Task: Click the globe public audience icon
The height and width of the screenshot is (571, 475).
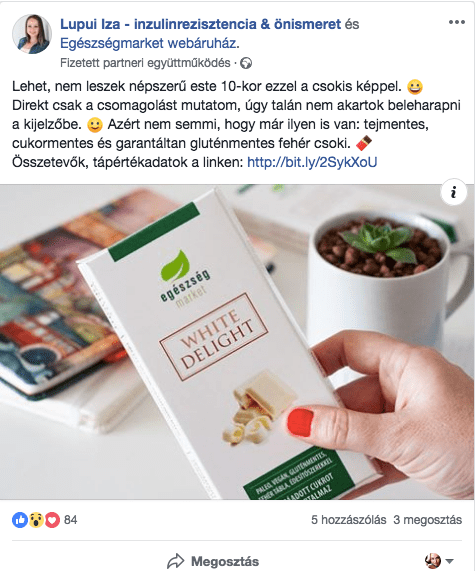Action: point(246,63)
